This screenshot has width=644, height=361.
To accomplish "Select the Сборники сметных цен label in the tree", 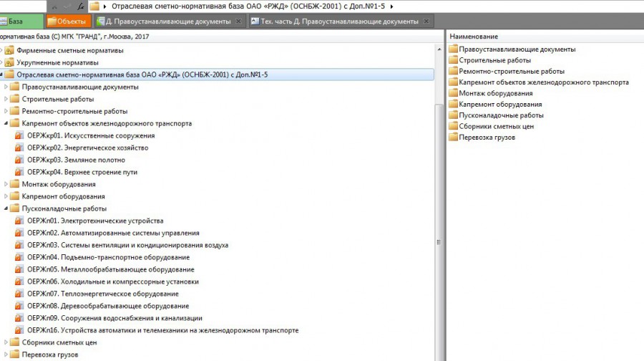I will click(59, 342).
